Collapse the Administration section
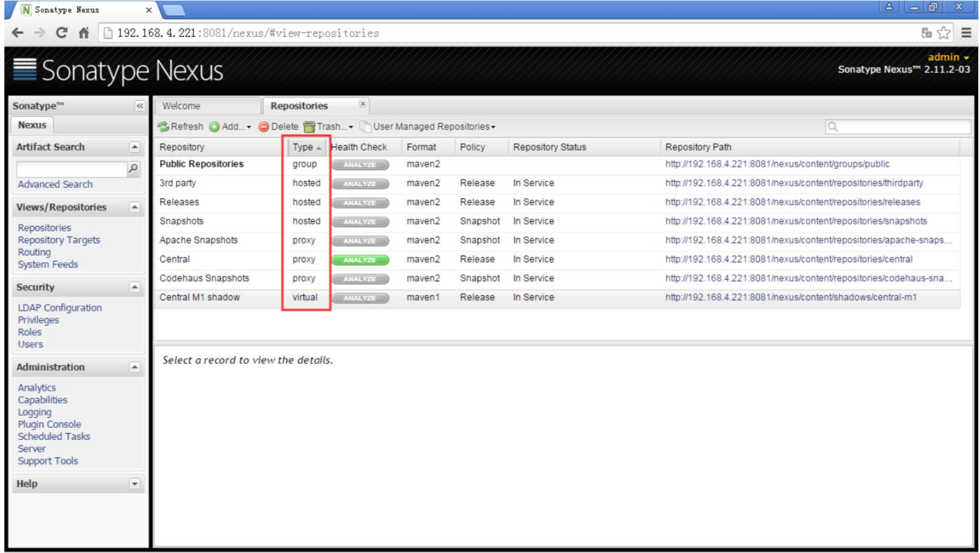Screen dimensions: 980x553 [x=134, y=367]
